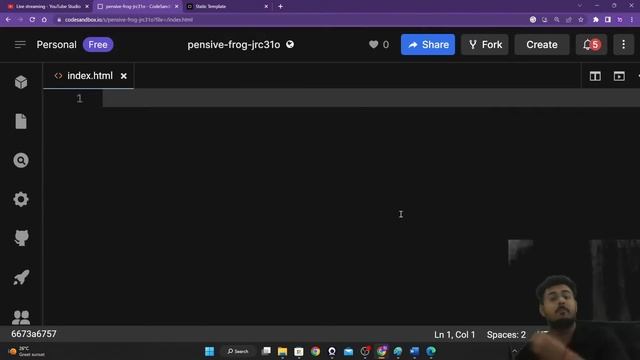Open the Search panel in sidebar

pyautogui.click(x=21, y=160)
